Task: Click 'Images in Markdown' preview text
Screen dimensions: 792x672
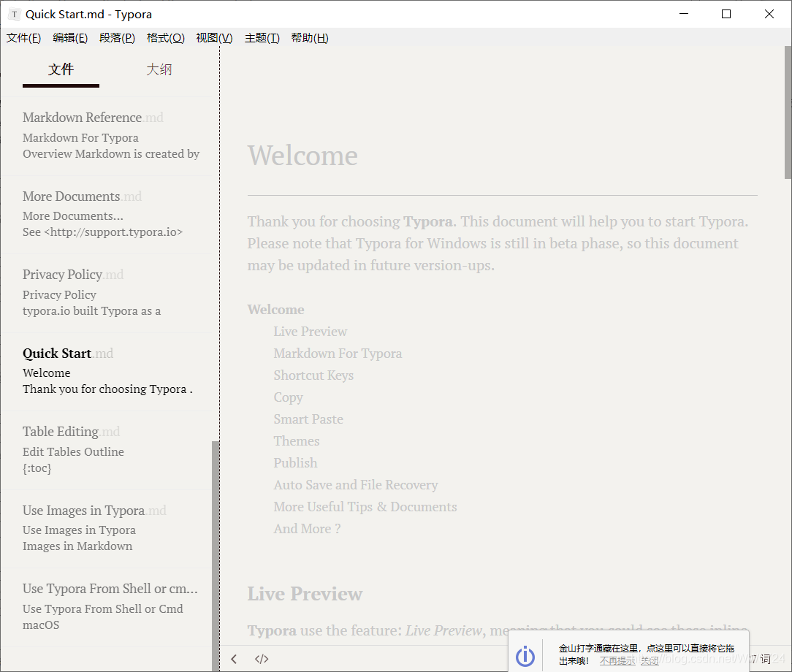Action: coord(77,546)
